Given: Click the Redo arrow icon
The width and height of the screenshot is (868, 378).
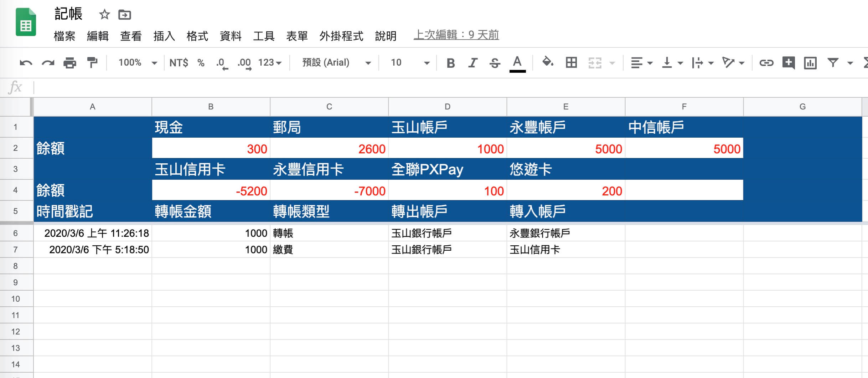Looking at the screenshot, I should (x=48, y=63).
